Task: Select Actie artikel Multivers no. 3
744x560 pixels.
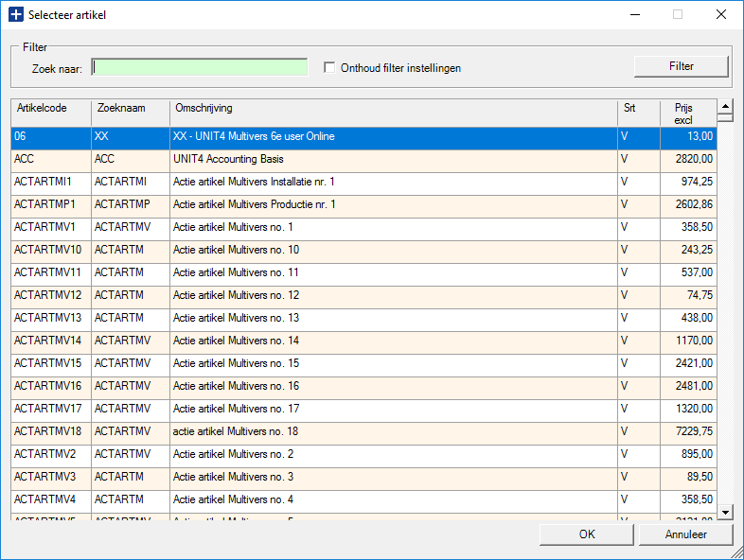Action: (363, 477)
